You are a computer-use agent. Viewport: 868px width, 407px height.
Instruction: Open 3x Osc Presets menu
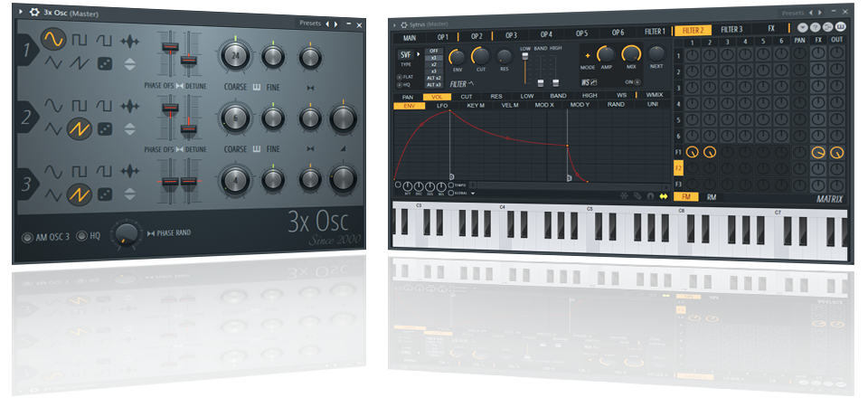[x=310, y=24]
